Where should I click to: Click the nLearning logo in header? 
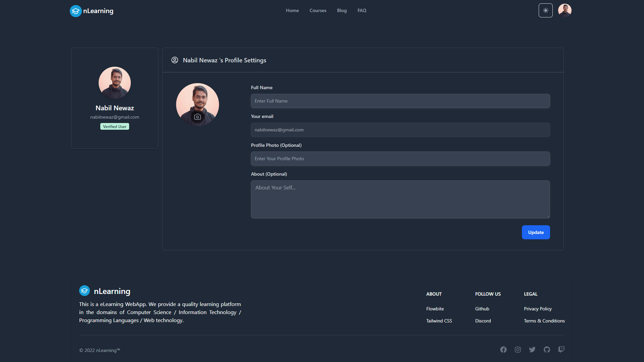pos(92,11)
